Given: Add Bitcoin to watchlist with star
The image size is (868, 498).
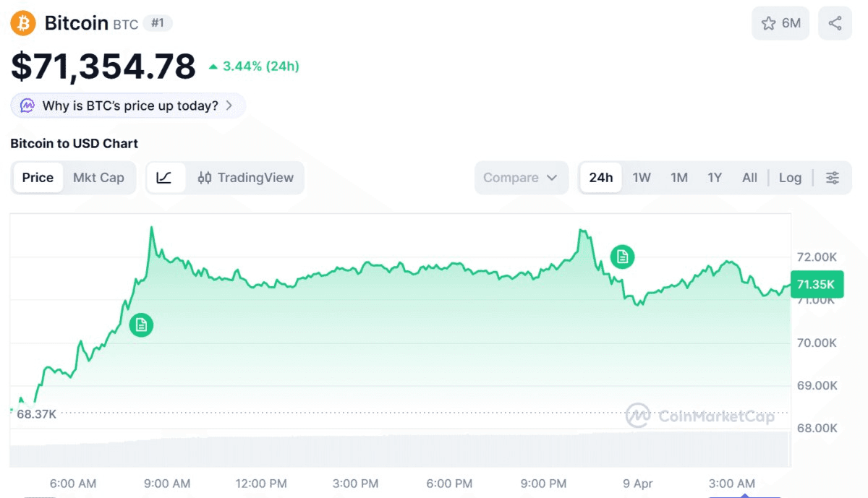Looking at the screenshot, I should [780, 23].
